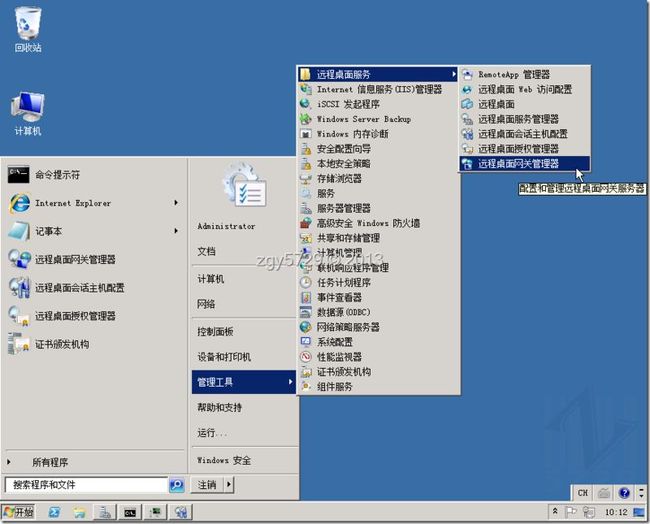Open 远程桌面会话主机配置 in the 远程桌面服务 submenu
The height and width of the screenshot is (524, 650).
(525, 134)
